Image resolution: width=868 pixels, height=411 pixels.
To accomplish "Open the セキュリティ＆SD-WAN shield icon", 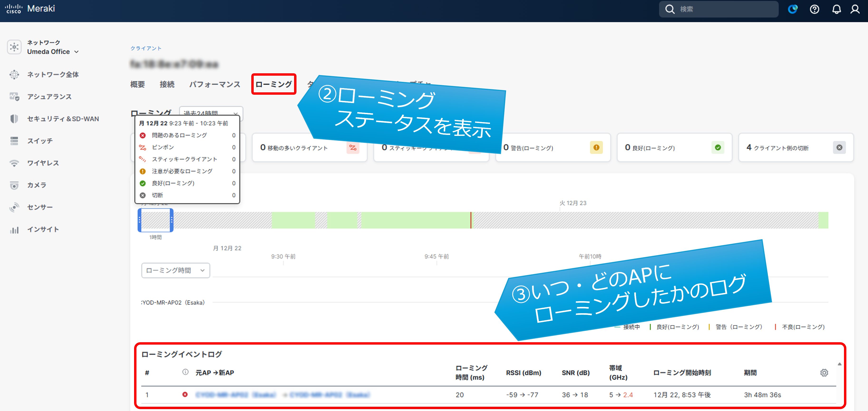I will [14, 119].
